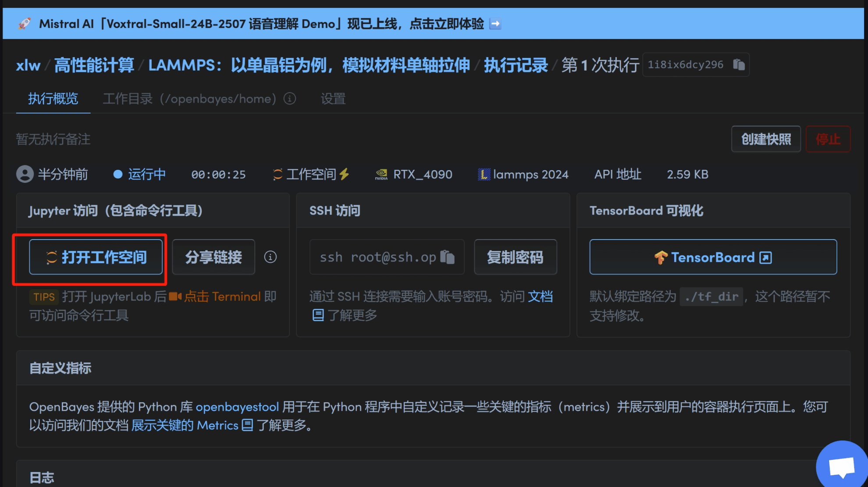This screenshot has height=487, width=868.
Task: Click the arrow icon in Mistral banner
Action: [x=495, y=24]
